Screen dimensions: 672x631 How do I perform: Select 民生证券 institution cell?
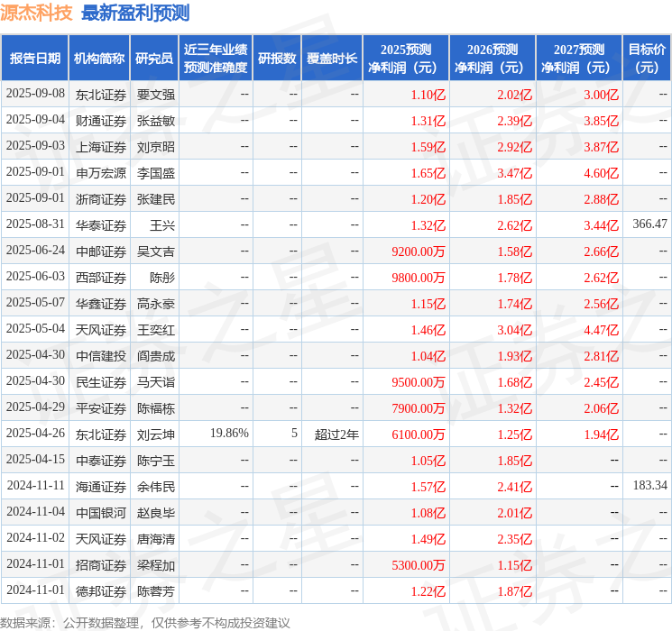[101, 382]
